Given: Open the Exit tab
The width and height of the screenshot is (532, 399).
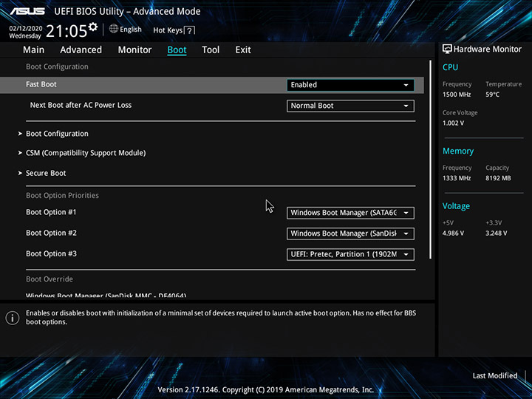Looking at the screenshot, I should (243, 50).
